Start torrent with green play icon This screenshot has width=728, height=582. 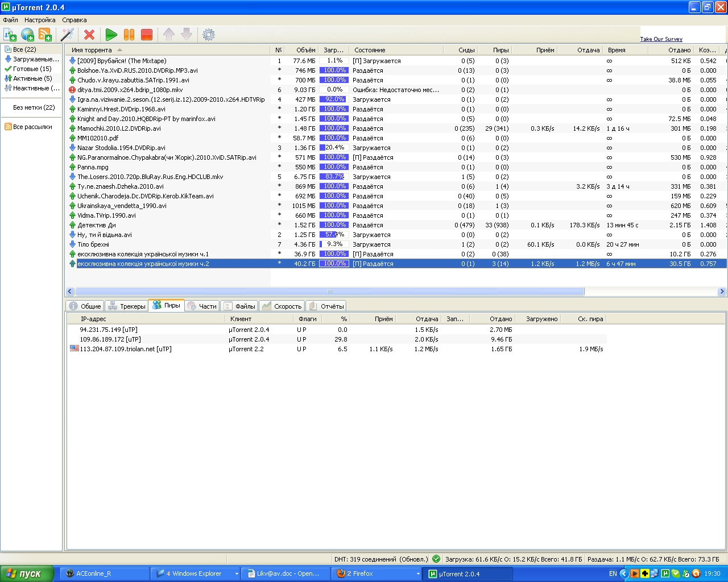click(x=111, y=35)
